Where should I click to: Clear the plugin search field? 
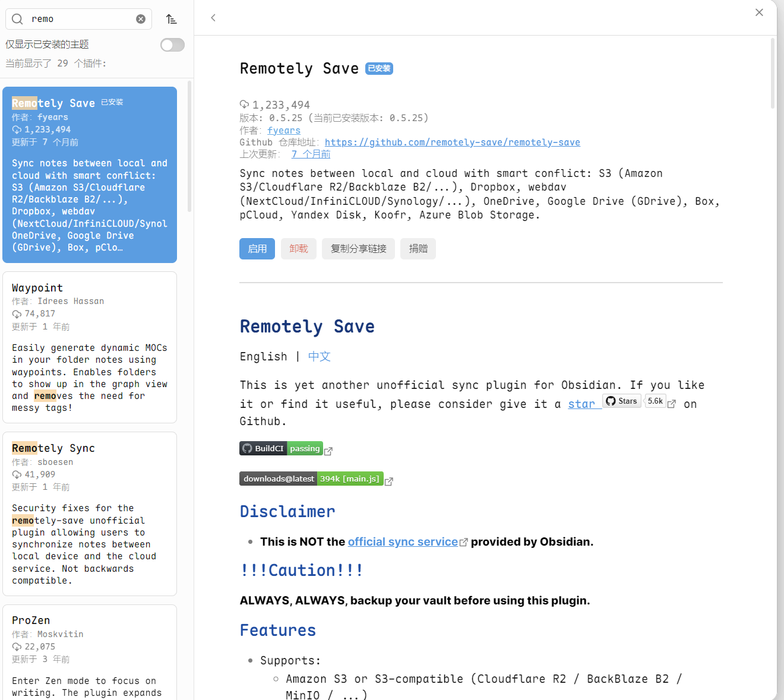tap(141, 19)
